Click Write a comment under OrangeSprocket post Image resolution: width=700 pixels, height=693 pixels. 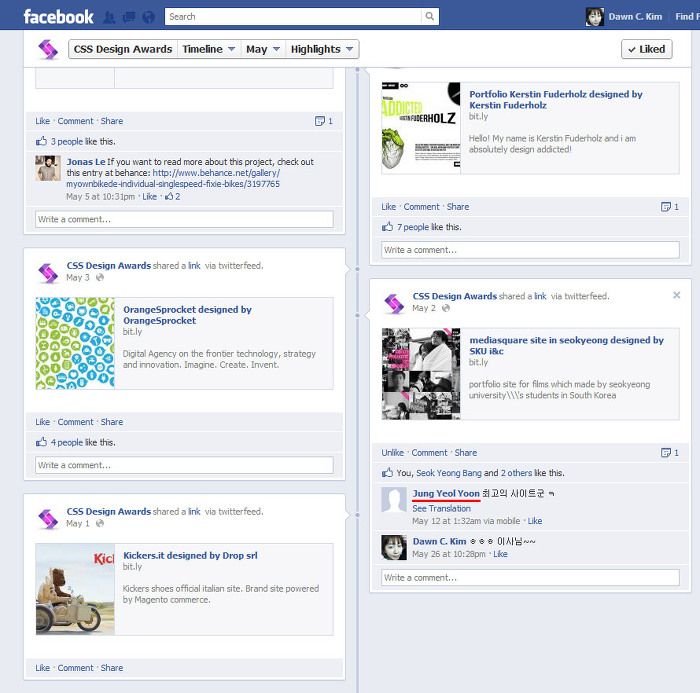184,465
